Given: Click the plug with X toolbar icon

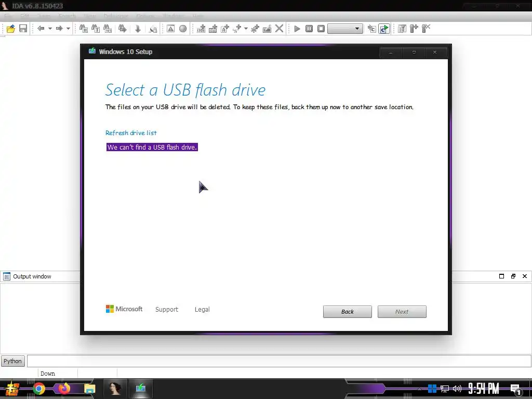Looking at the screenshot, I should click(x=426, y=29).
